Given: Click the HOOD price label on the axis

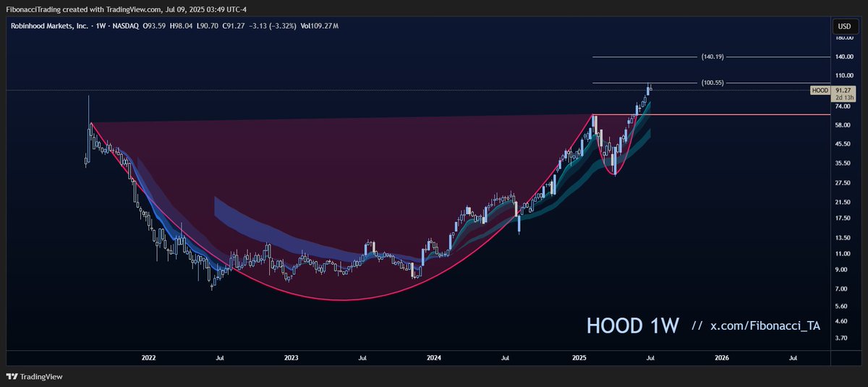Looking at the screenshot, I should tap(820, 90).
